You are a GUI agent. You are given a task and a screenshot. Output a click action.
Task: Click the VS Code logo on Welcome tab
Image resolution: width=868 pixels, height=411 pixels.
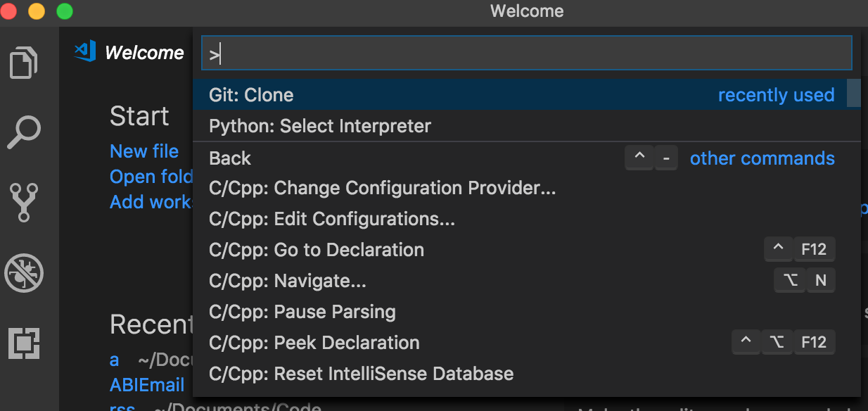[85, 52]
